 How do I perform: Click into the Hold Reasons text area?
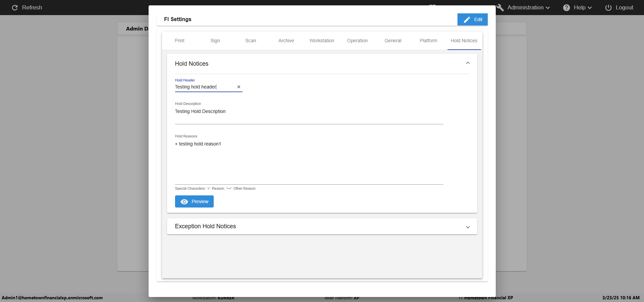(309, 162)
